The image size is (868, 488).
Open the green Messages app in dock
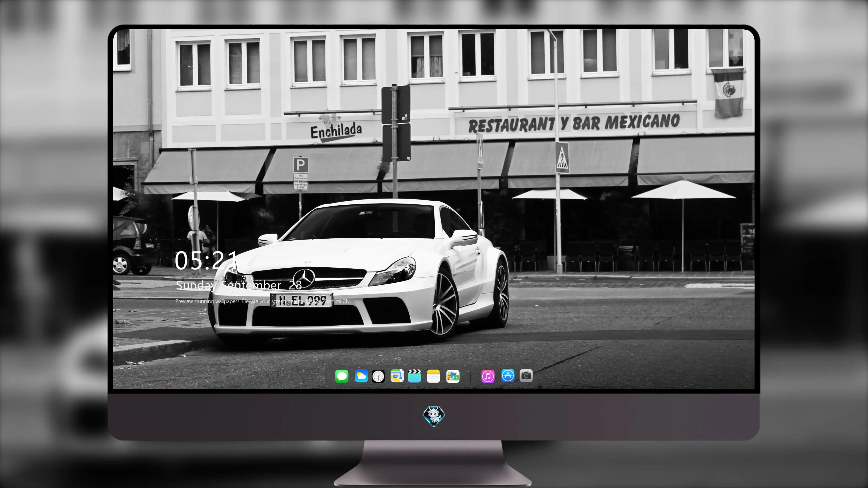click(342, 376)
